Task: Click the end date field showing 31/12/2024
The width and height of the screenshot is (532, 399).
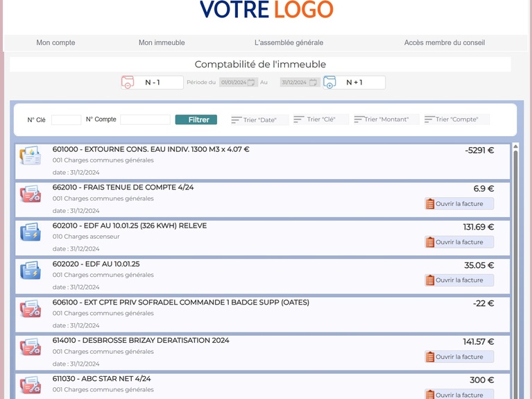Action: (300, 83)
